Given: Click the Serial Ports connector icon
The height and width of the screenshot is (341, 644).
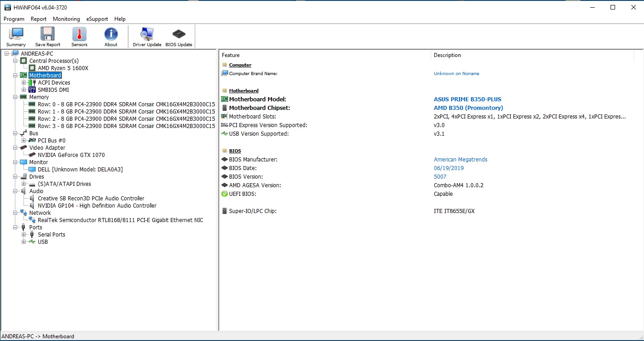Looking at the screenshot, I should tap(32, 234).
